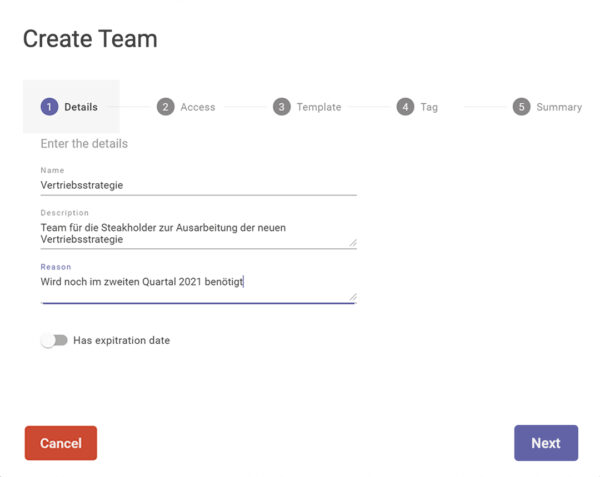Grab the Description field resize handle
This screenshot has width=600, height=477.
[353, 243]
